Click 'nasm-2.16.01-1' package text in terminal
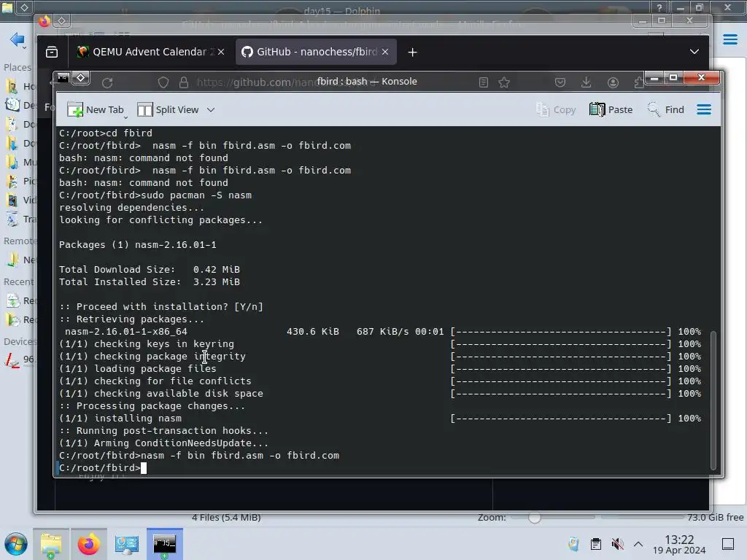747x560 pixels. [175, 245]
